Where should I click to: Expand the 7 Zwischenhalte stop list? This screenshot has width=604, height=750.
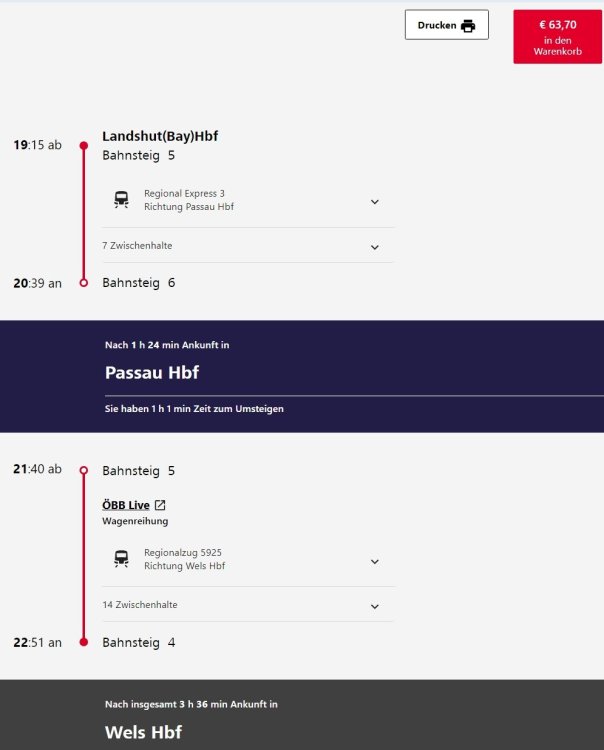pyautogui.click(x=375, y=246)
